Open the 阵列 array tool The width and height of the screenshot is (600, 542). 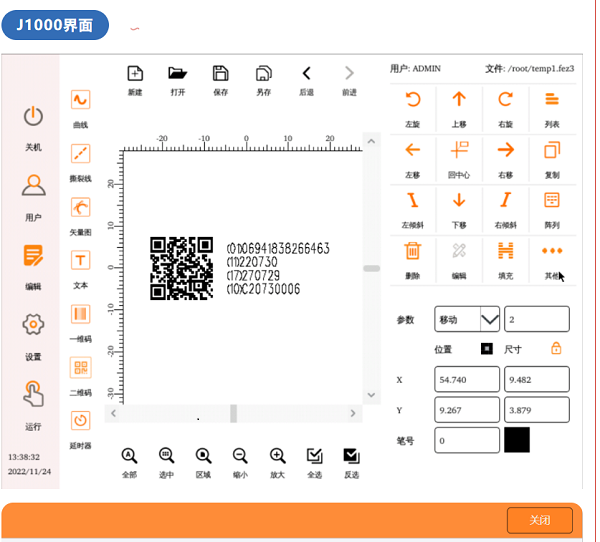pos(552,200)
